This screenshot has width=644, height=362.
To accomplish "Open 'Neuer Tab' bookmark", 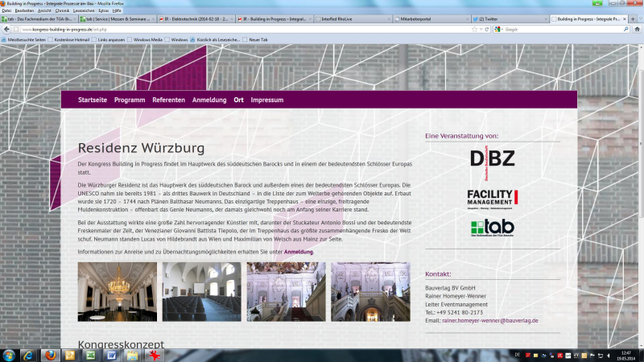I will [255, 39].
